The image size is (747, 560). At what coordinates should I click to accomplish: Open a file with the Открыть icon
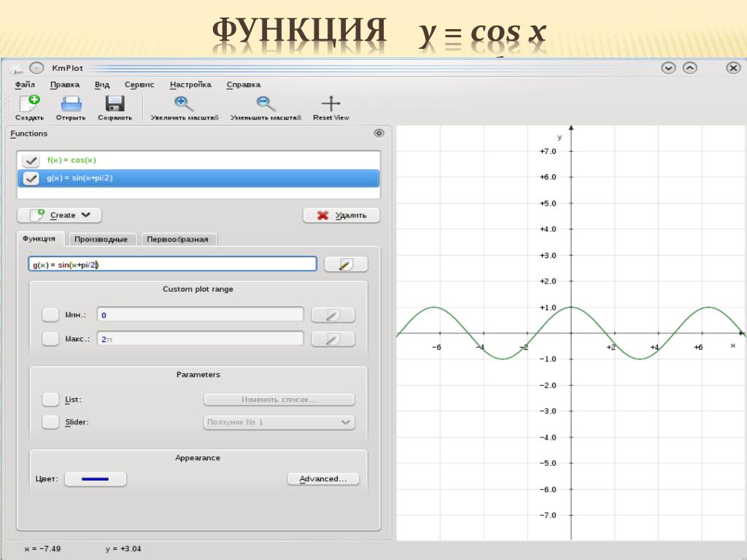(71, 104)
